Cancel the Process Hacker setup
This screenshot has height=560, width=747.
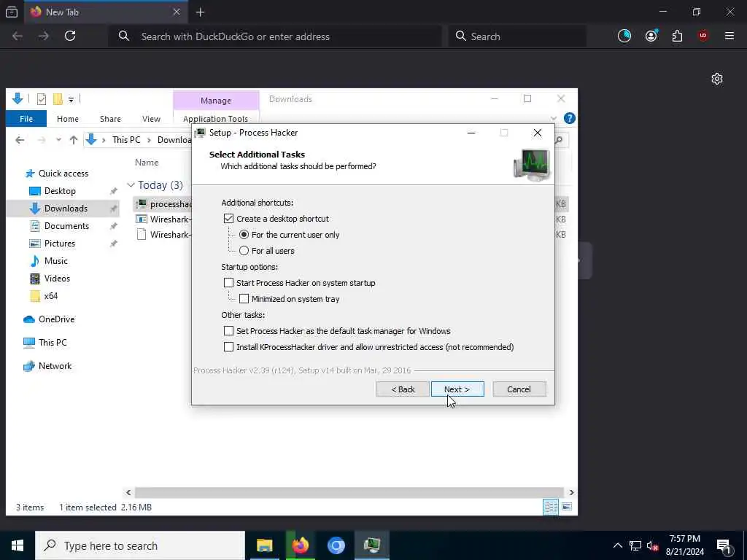519,389
